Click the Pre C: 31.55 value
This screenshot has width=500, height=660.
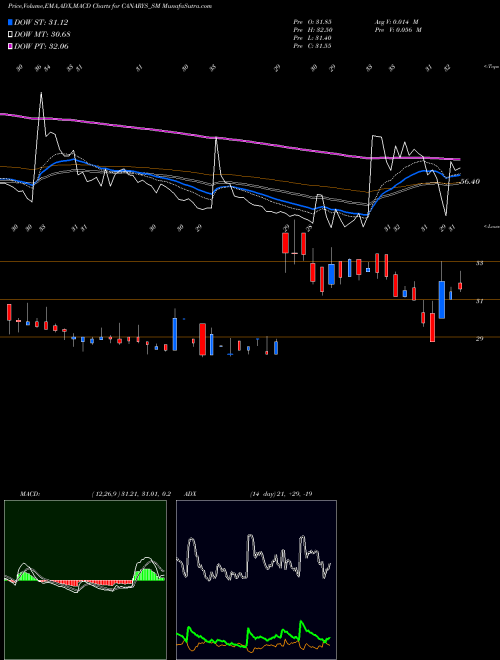[312, 46]
